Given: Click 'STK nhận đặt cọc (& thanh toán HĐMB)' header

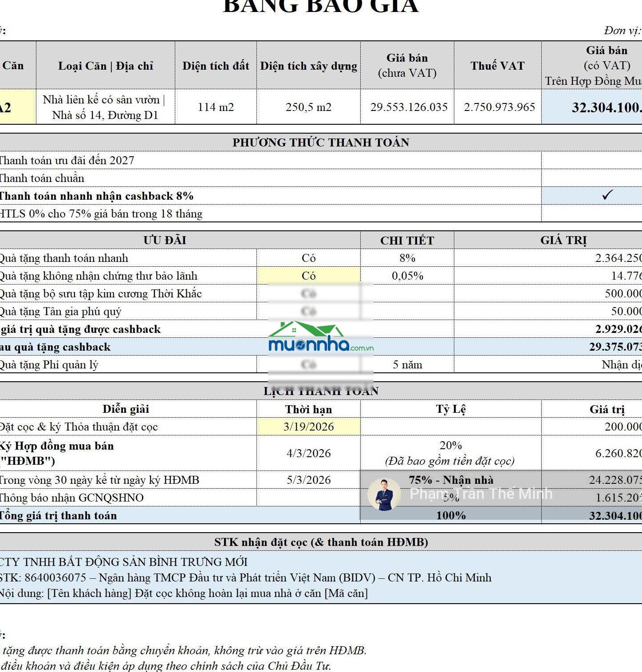Looking at the screenshot, I should click(x=321, y=542).
